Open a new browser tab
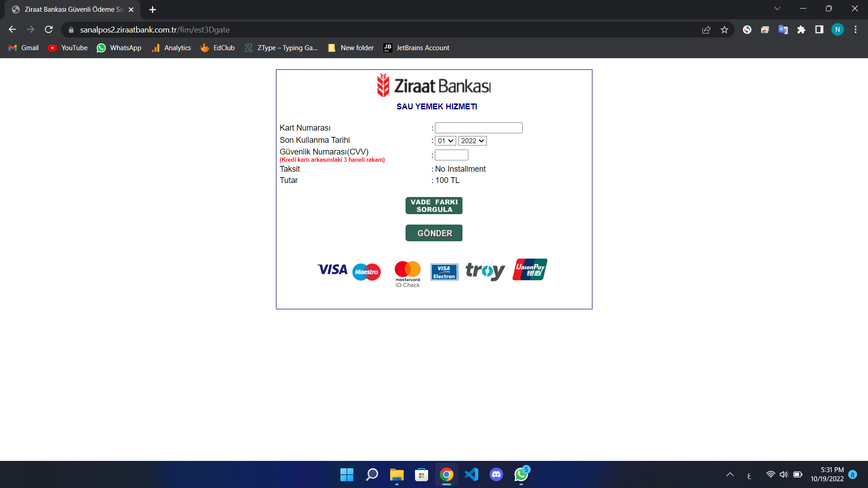868x488 pixels. [152, 9]
